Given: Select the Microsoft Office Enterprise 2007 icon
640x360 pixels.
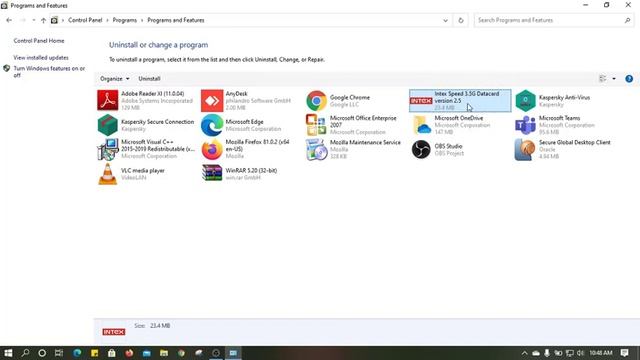Looking at the screenshot, I should 316,125.
